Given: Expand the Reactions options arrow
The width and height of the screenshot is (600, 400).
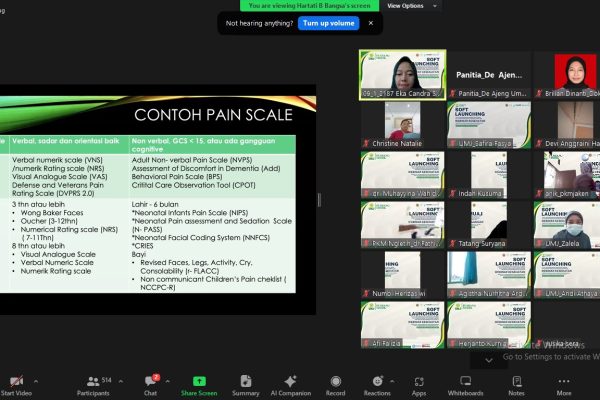Looking at the screenshot, I should point(392,381).
